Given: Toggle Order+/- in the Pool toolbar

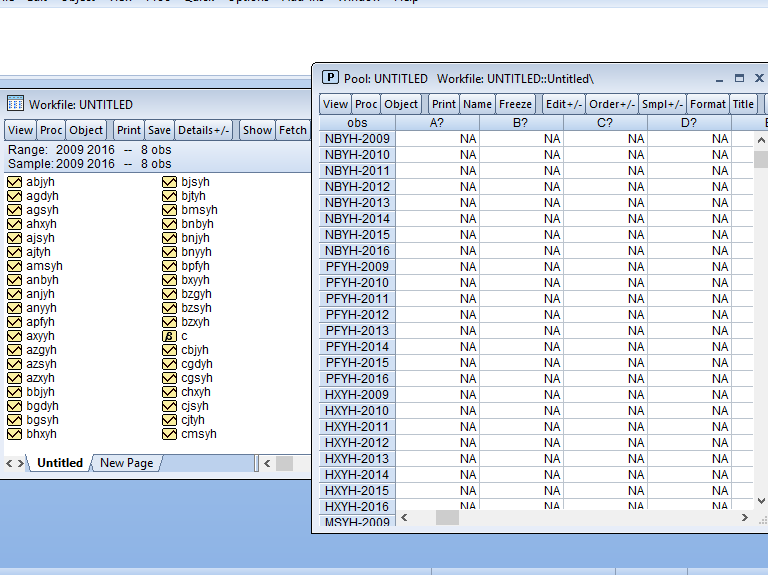Looking at the screenshot, I should pyautogui.click(x=611, y=104).
